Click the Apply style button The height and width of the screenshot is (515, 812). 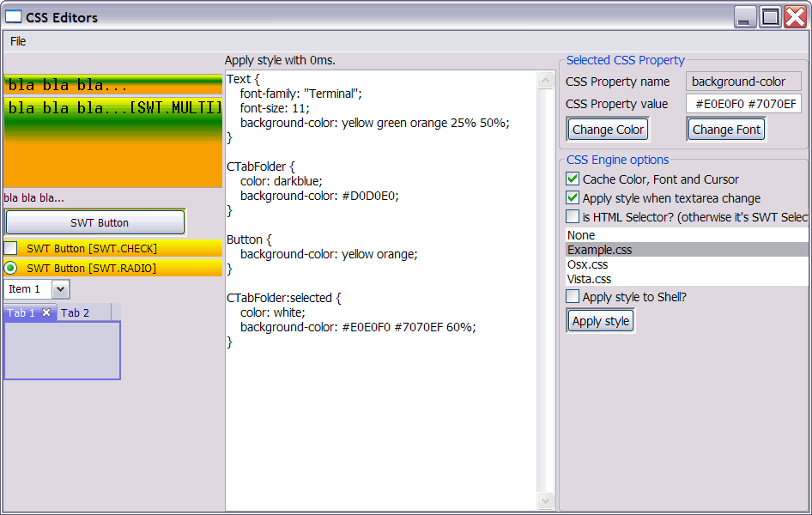click(x=601, y=321)
